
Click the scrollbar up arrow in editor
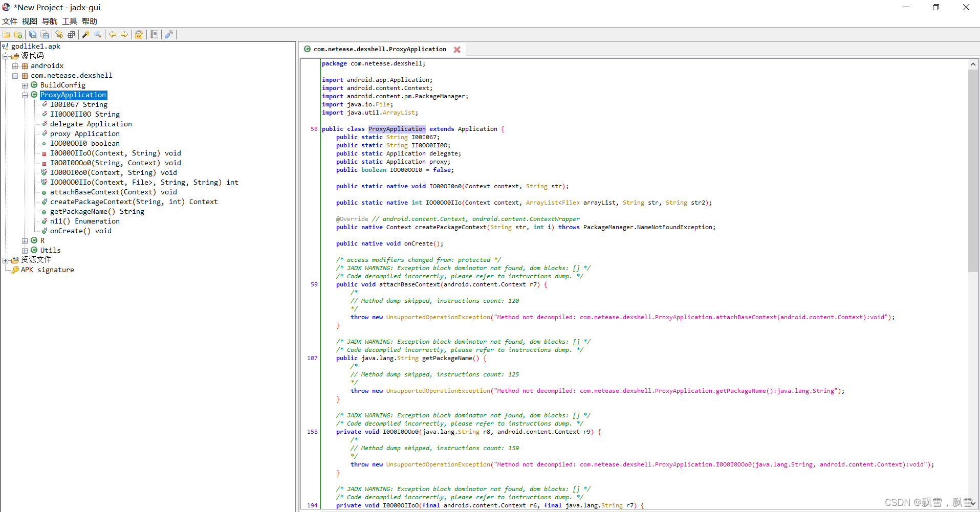[x=973, y=64]
